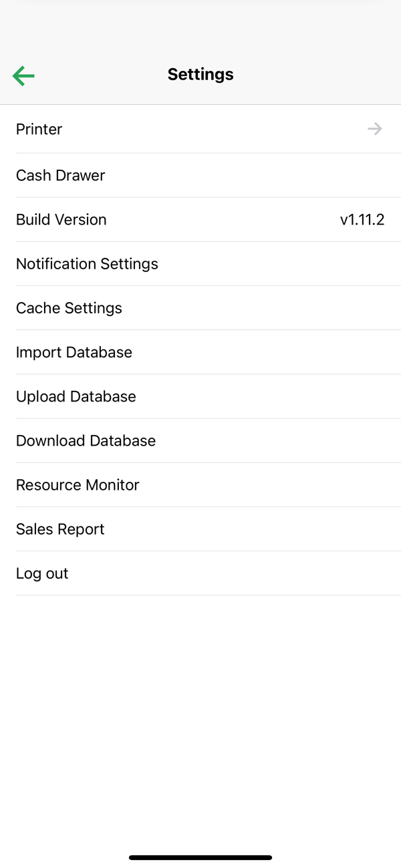Log out of the app
The width and height of the screenshot is (401, 868).
coord(42,573)
